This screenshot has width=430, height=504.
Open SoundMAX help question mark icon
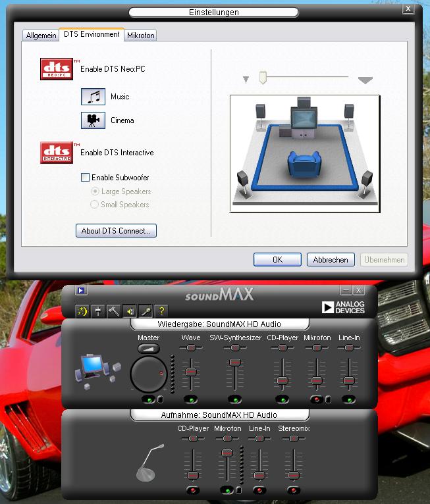[161, 311]
